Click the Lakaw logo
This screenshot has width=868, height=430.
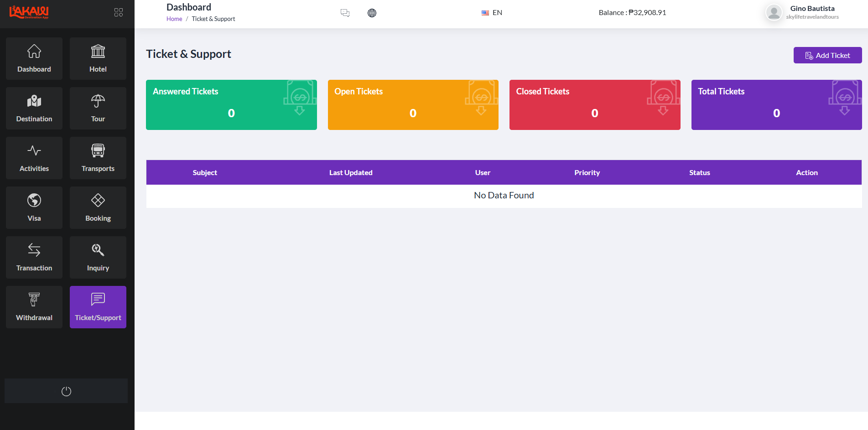point(29,12)
